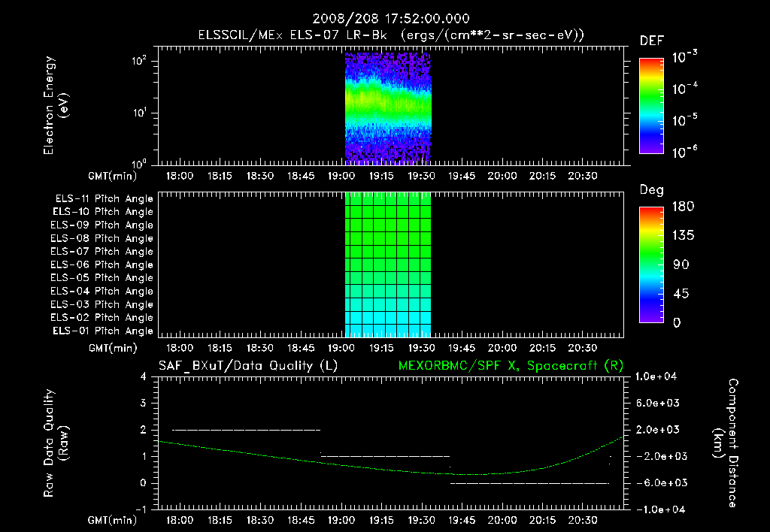Select the ELS-06 Pitch Angle row label

click(x=102, y=264)
